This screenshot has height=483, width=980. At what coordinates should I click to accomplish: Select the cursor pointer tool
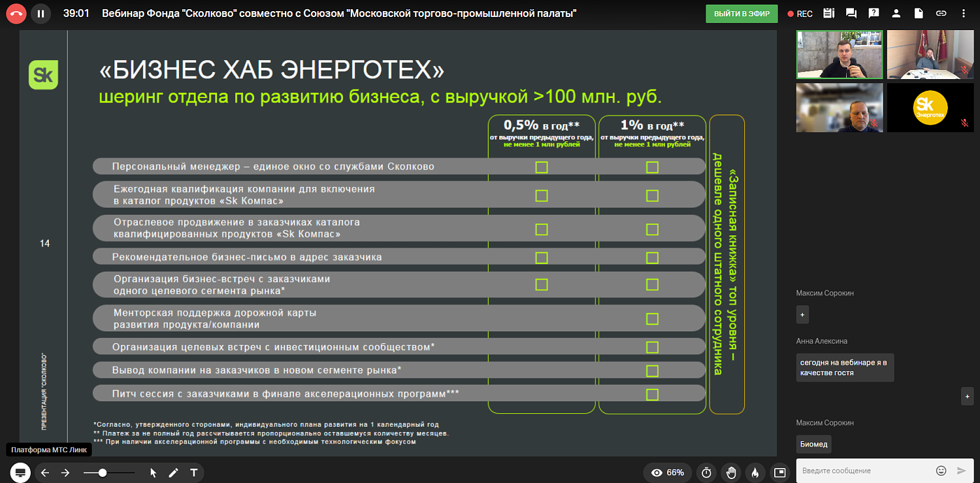coord(154,473)
